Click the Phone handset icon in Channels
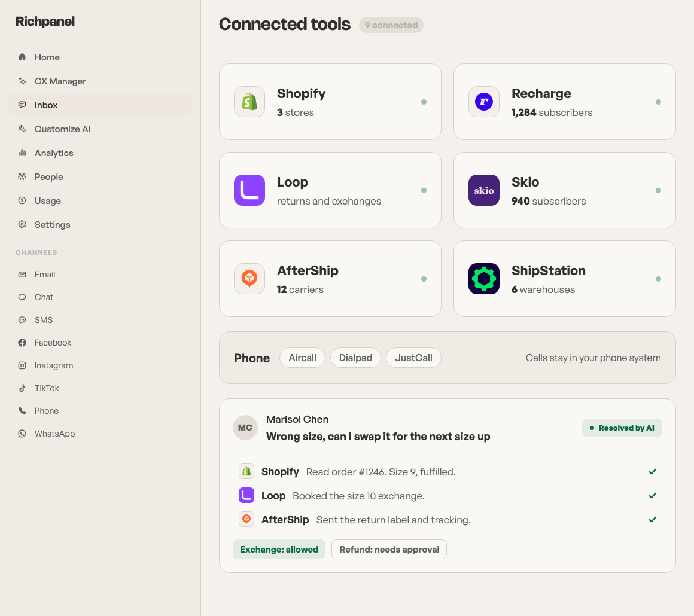 click(x=22, y=411)
